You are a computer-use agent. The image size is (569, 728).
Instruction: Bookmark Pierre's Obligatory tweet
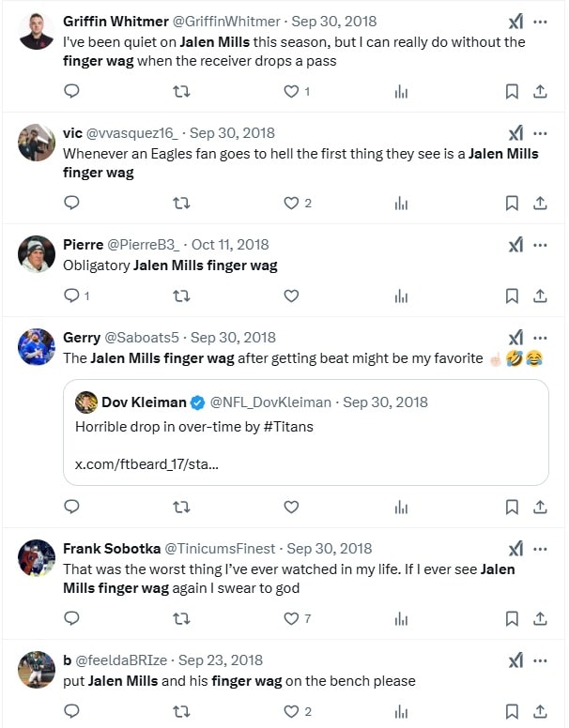click(x=512, y=296)
